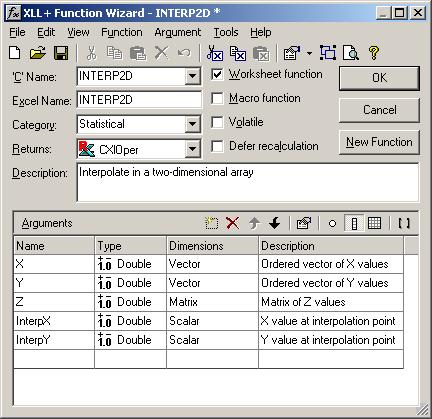
Task: Click the Double type cell for X
Action: (130, 264)
